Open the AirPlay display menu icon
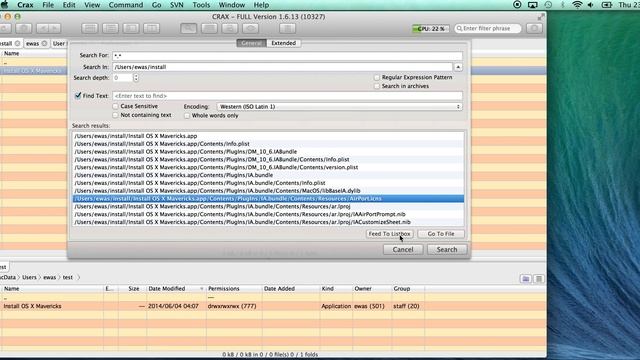This screenshot has width=640, height=360. pyautogui.click(x=533, y=5)
